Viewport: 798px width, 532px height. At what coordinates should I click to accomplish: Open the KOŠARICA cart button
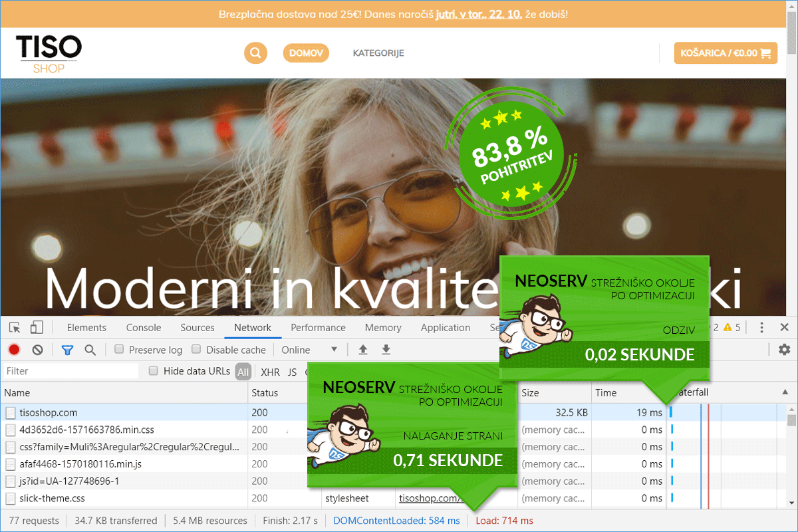726,53
